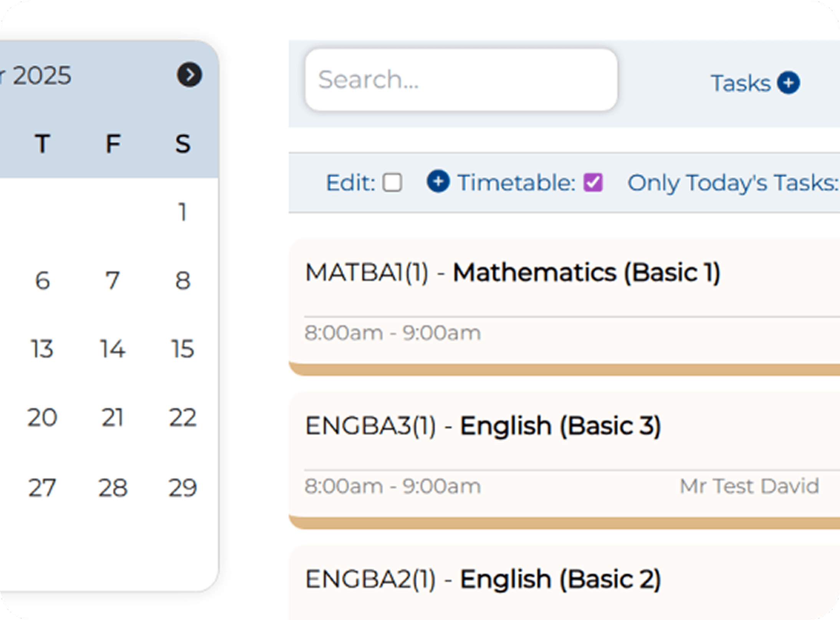Select calendar date 28

[x=112, y=488]
